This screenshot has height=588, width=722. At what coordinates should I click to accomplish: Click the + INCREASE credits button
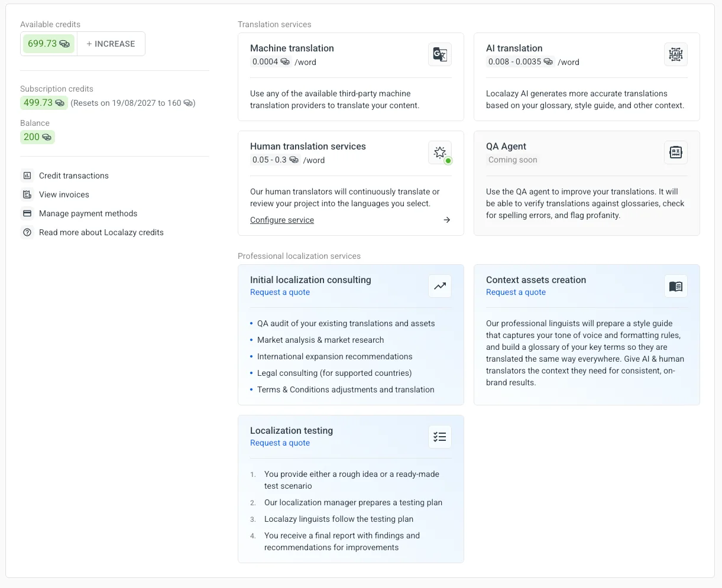click(x=111, y=44)
